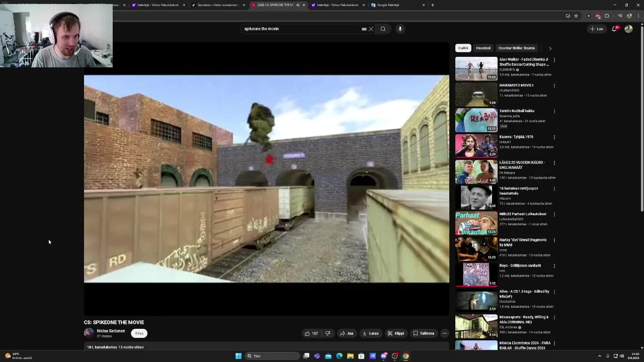Open Niclas Seilonen channel avatar
The height and width of the screenshot is (362, 644).
coord(89,333)
